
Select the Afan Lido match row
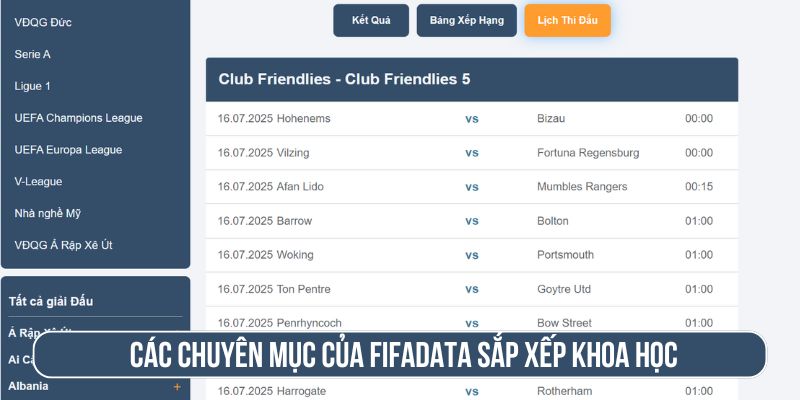[x=471, y=187]
